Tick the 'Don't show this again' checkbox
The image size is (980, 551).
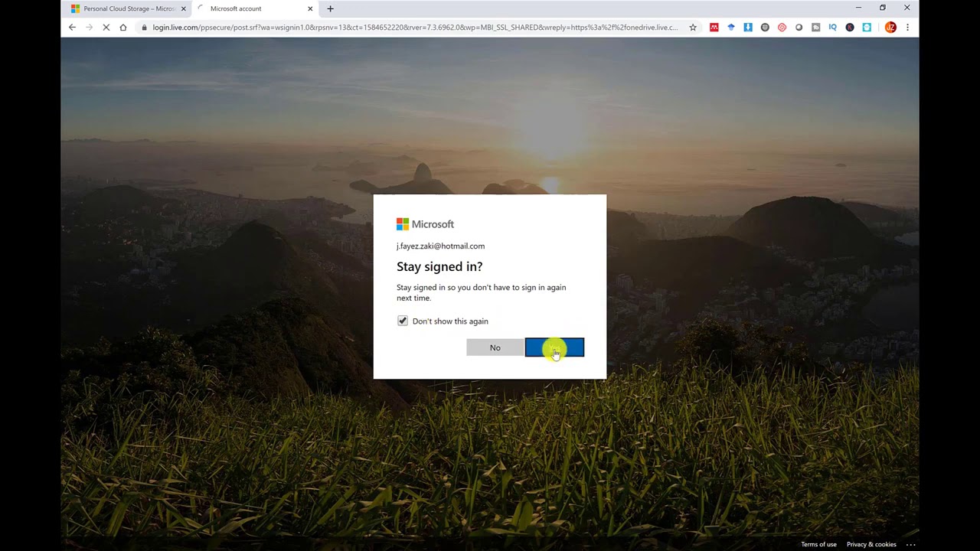pyautogui.click(x=403, y=321)
